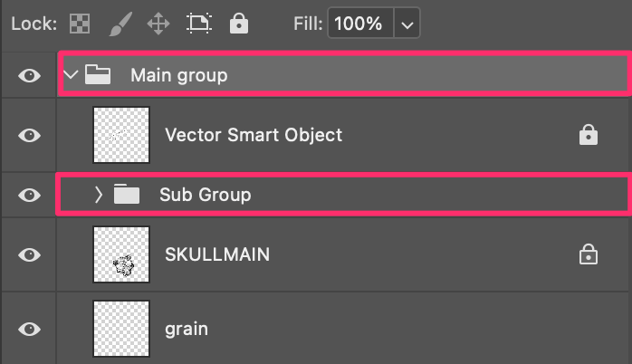632x364 pixels.
Task: Toggle visibility of Sub Group
Action: click(x=29, y=195)
